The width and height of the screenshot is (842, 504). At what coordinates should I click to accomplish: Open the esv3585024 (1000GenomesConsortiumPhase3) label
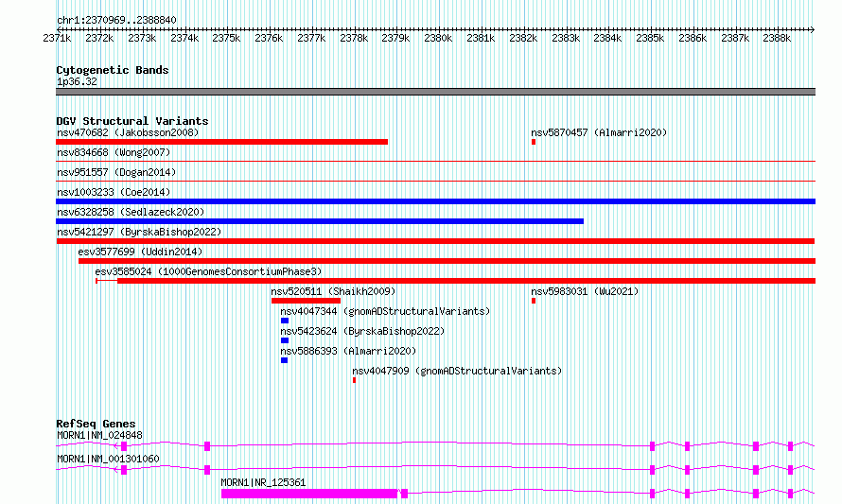[x=208, y=271]
